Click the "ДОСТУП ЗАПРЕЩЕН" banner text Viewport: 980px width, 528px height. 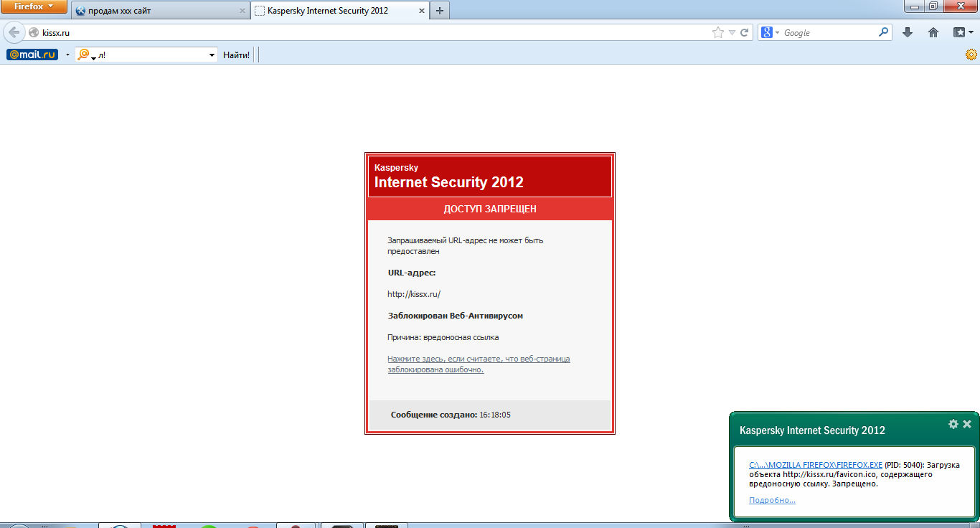click(x=490, y=209)
